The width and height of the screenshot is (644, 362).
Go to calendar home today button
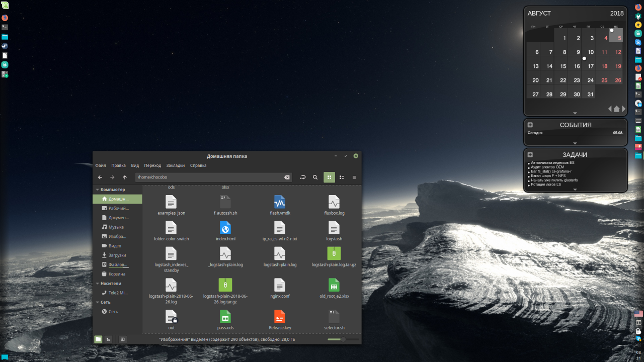tap(617, 109)
